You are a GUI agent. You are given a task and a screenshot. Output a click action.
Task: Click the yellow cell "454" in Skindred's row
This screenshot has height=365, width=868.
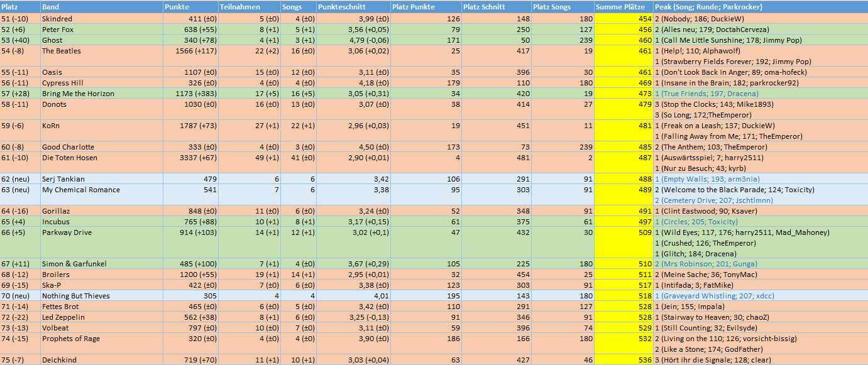(x=624, y=19)
